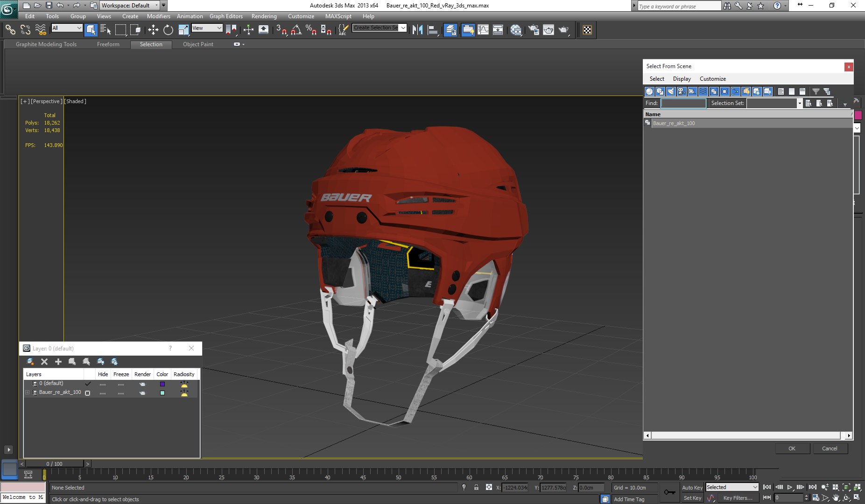
Task: Click the Bind to Space Warp icon
Action: (x=41, y=30)
